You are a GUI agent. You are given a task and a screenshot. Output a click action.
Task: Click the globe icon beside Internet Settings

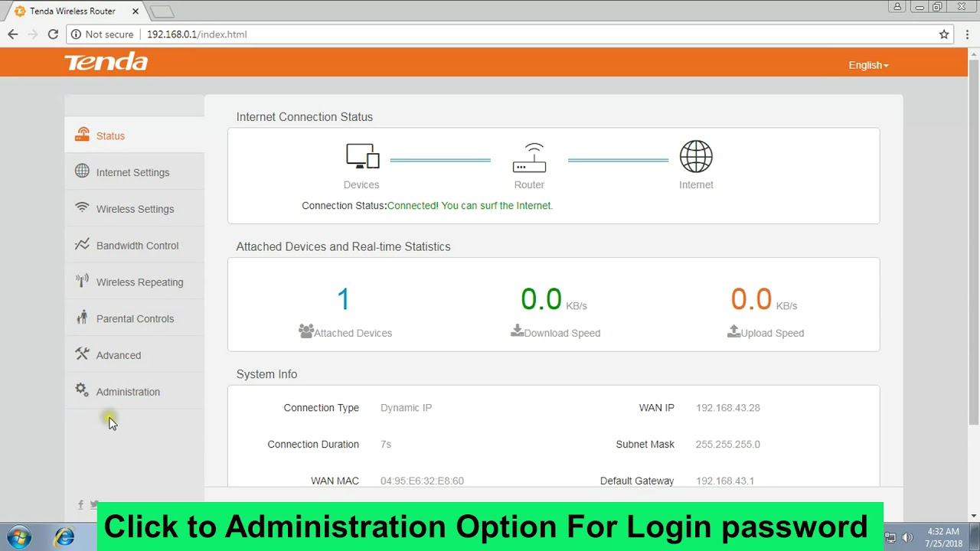[x=82, y=171]
